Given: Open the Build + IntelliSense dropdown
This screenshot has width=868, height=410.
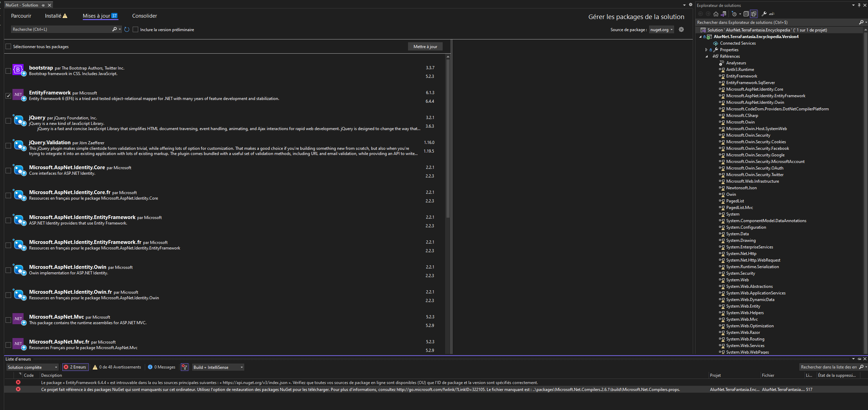Looking at the screenshot, I should point(218,367).
